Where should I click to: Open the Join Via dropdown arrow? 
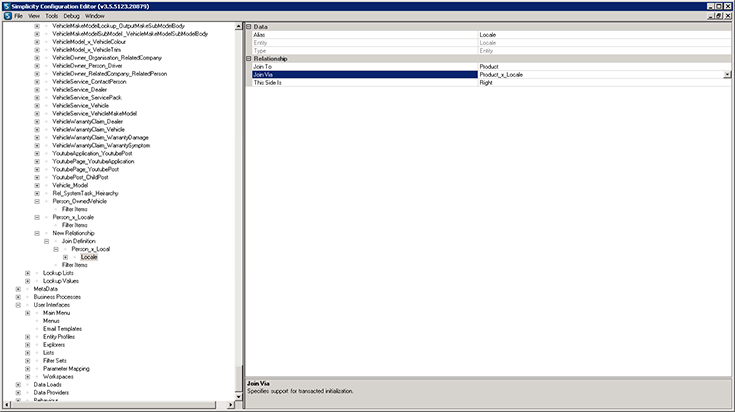726,74
